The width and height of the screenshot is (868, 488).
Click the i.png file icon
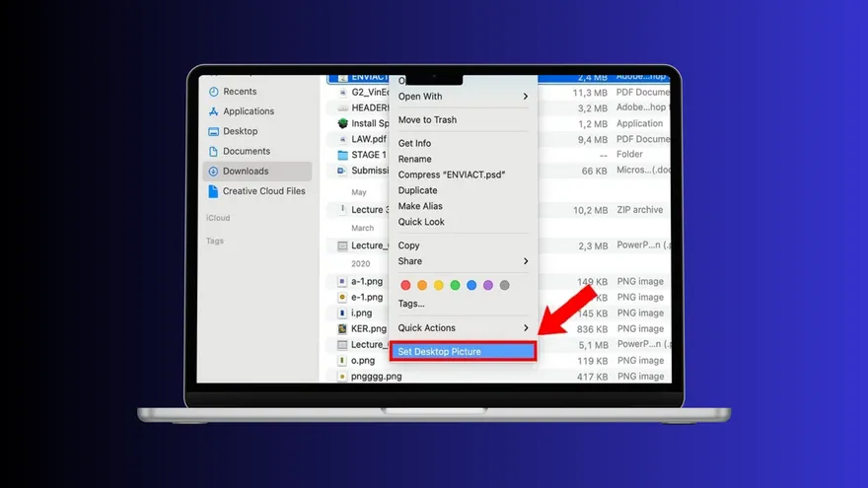[x=342, y=313]
